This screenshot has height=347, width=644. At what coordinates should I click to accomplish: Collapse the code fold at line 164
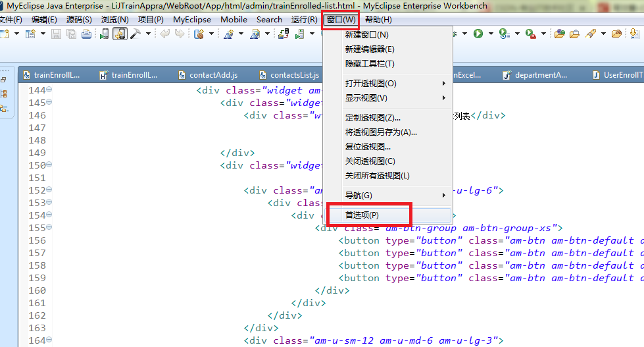click(x=49, y=340)
